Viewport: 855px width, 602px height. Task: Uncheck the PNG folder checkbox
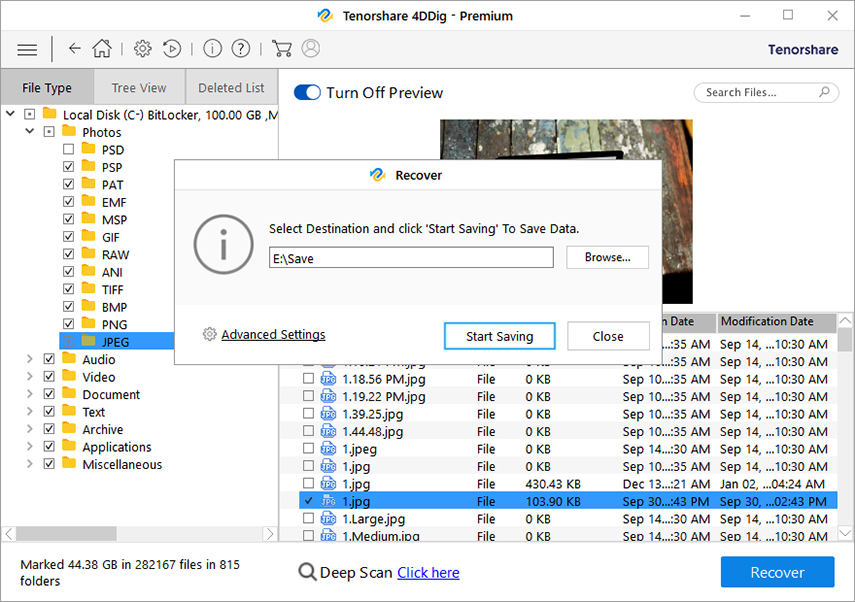point(68,324)
